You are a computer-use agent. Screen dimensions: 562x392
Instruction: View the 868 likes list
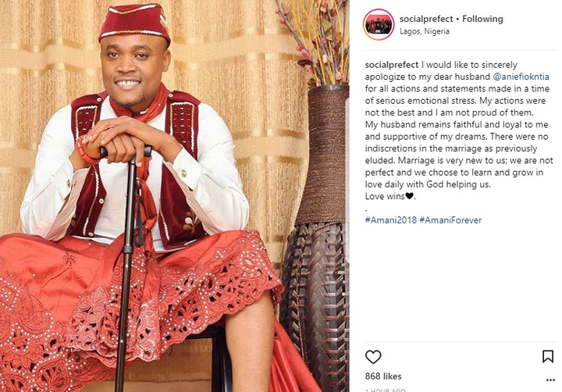point(383,376)
